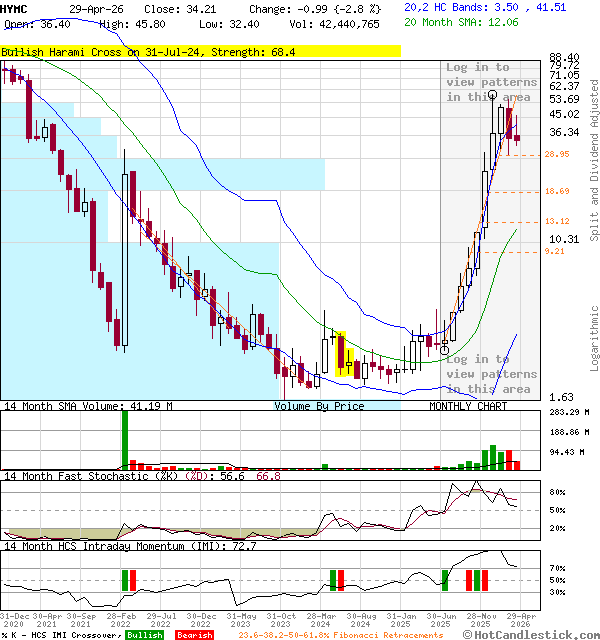Click upper 'Log in to view patterns' notice

click(x=491, y=82)
